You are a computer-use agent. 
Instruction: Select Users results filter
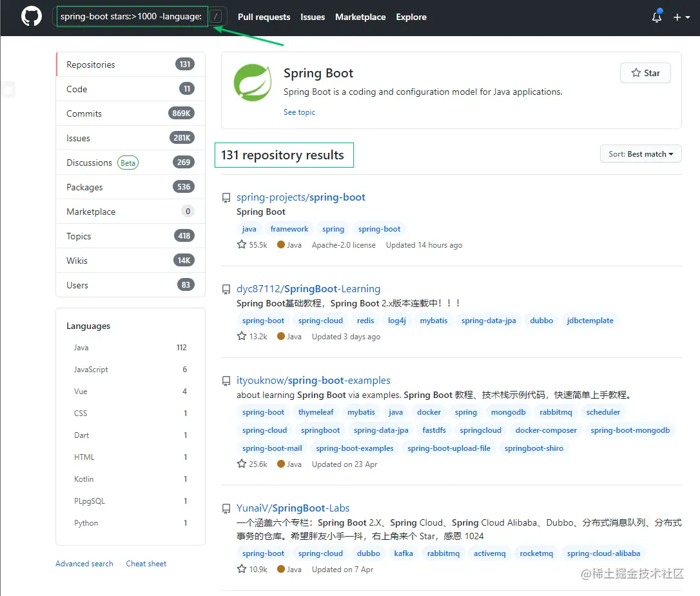pos(130,285)
